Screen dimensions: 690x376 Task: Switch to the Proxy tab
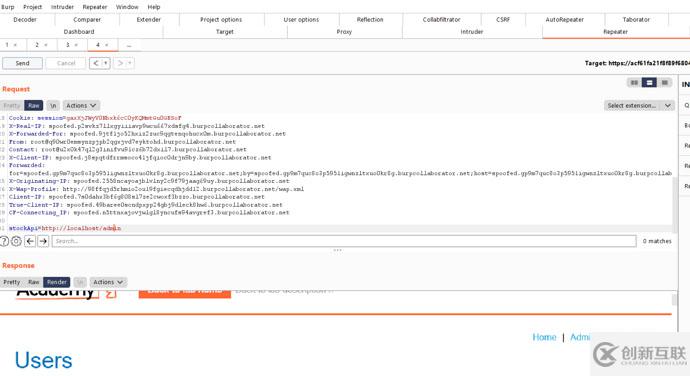[345, 32]
